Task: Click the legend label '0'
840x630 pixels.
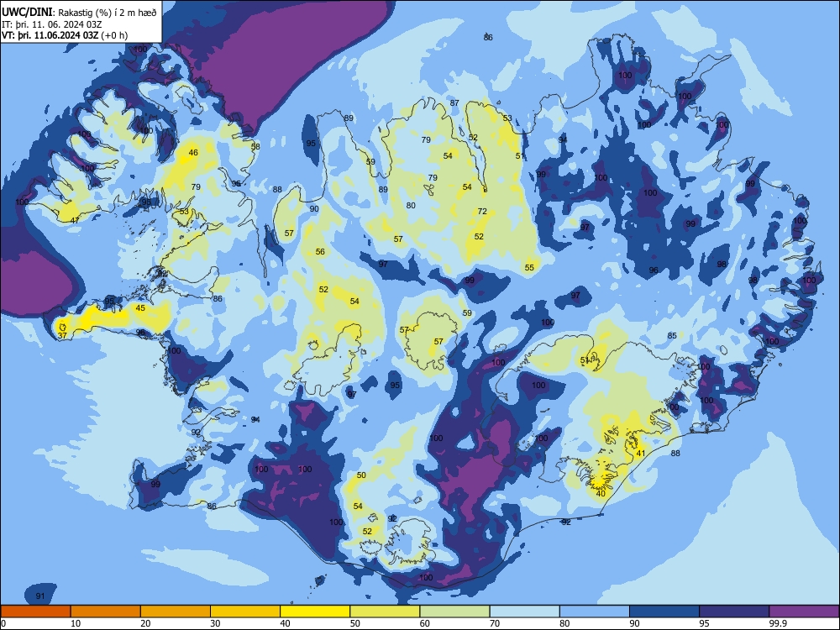Action: [3, 623]
